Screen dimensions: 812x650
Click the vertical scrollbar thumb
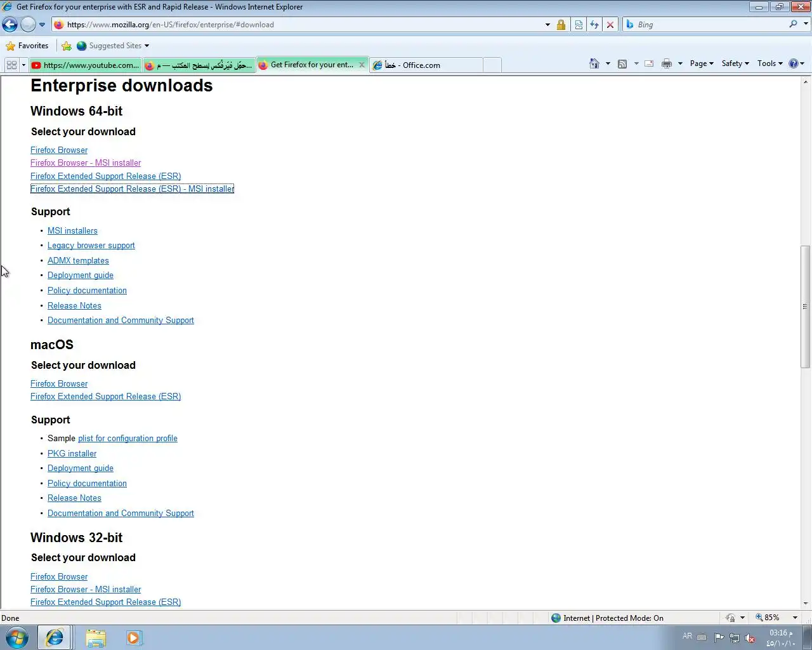[806, 307]
